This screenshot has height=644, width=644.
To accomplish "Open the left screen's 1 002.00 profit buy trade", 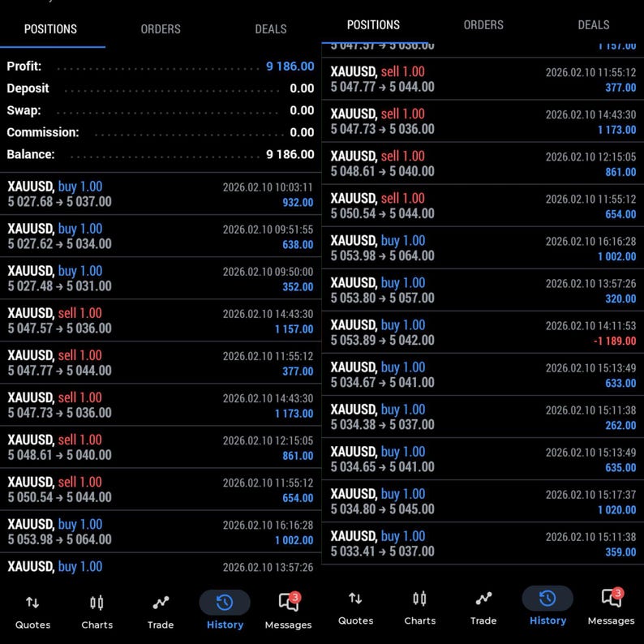I will coord(161,532).
